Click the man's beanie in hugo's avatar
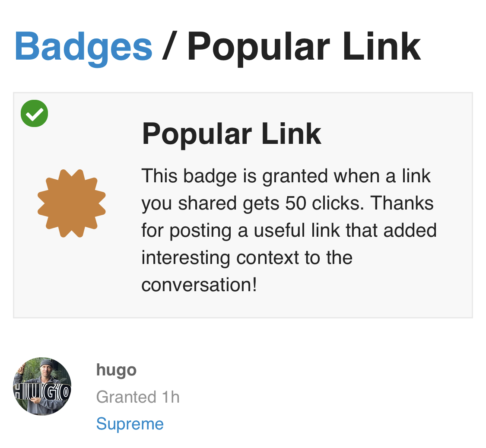 coord(46,363)
